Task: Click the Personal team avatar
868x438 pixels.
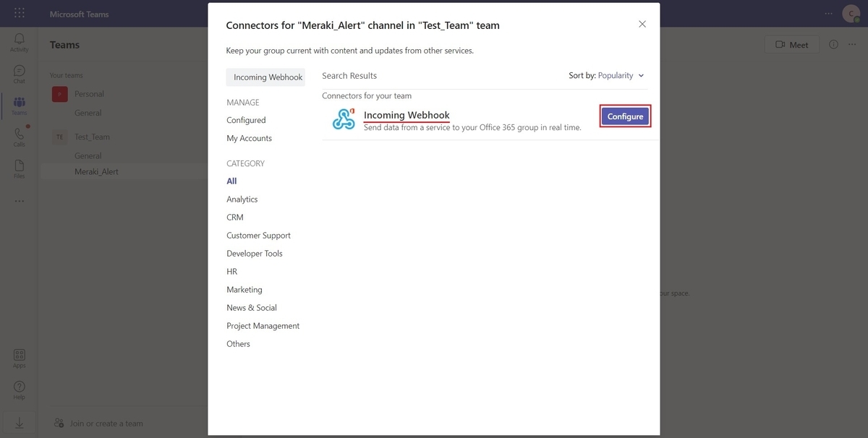Action: (x=60, y=94)
